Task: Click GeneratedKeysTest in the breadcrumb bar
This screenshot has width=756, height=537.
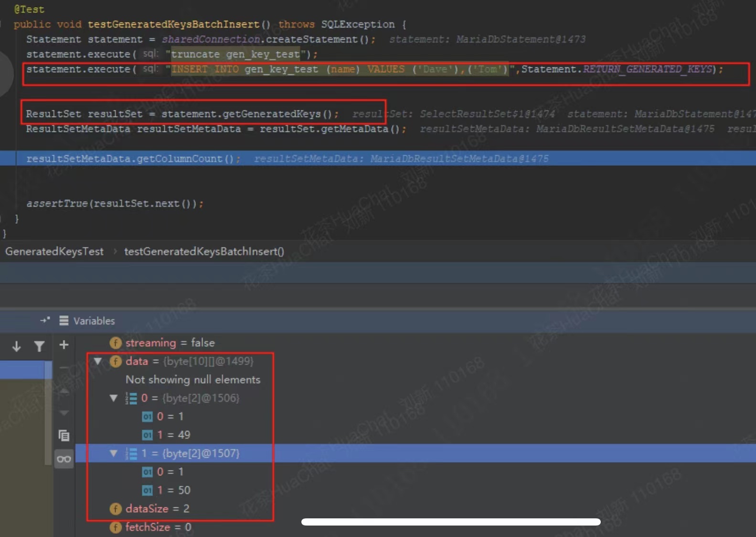Action: click(54, 251)
